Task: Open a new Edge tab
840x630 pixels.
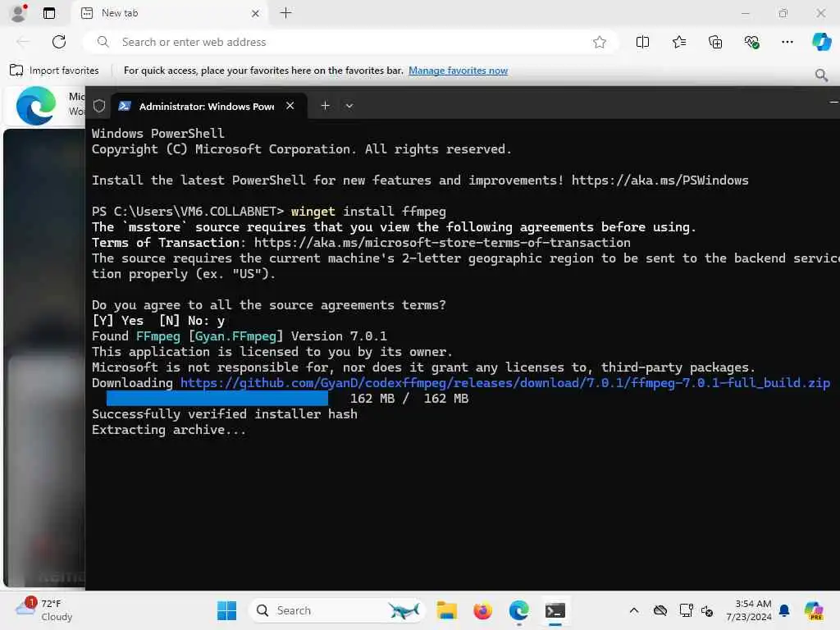Action: 286,13
